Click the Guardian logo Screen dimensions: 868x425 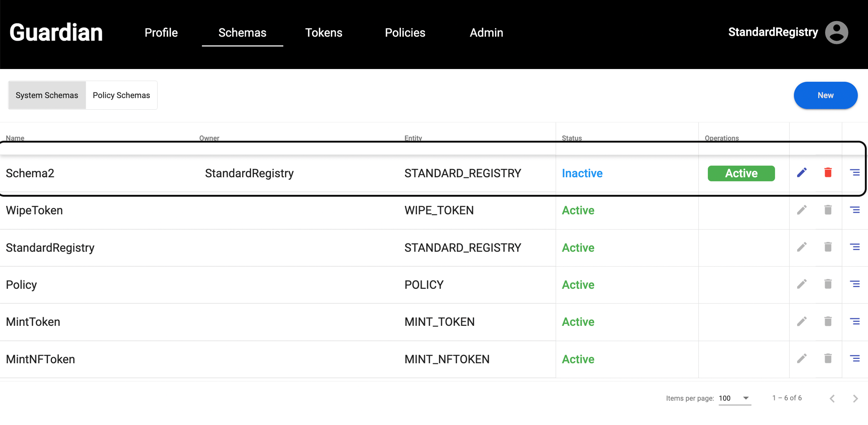click(x=56, y=32)
